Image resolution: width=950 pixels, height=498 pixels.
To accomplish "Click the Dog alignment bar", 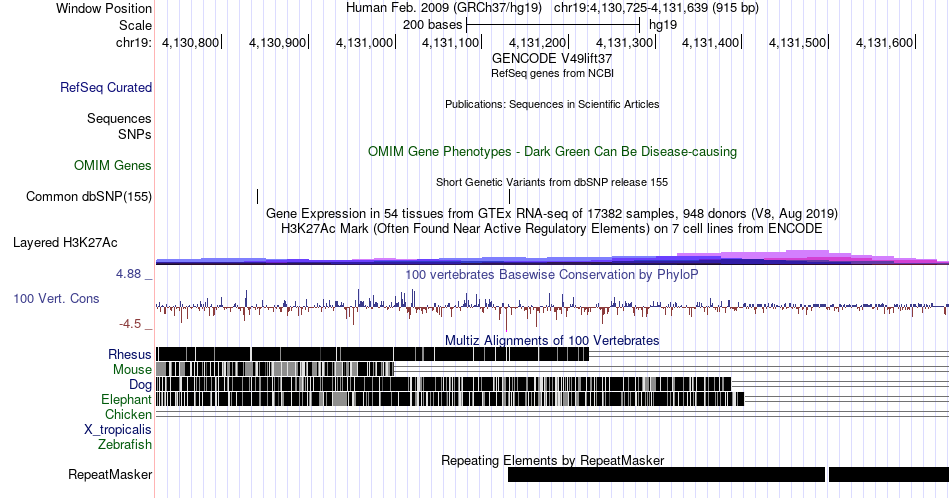I will [x=443, y=385].
